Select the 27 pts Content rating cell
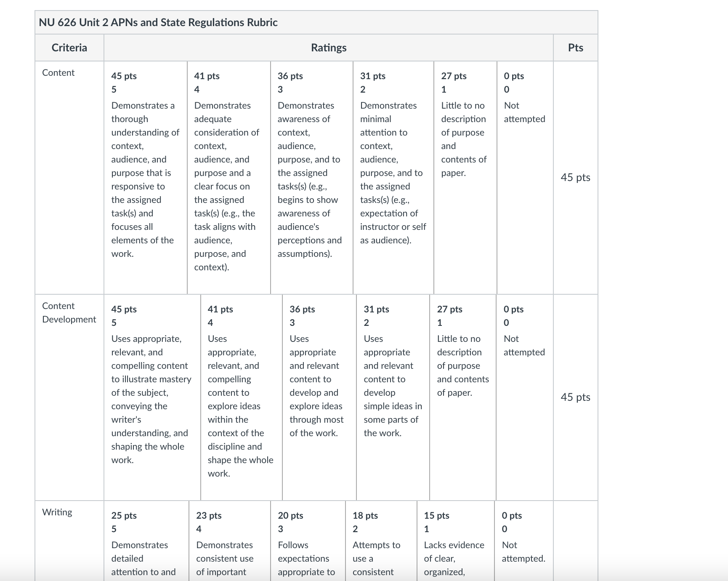This screenshot has width=728, height=581. click(x=465, y=177)
